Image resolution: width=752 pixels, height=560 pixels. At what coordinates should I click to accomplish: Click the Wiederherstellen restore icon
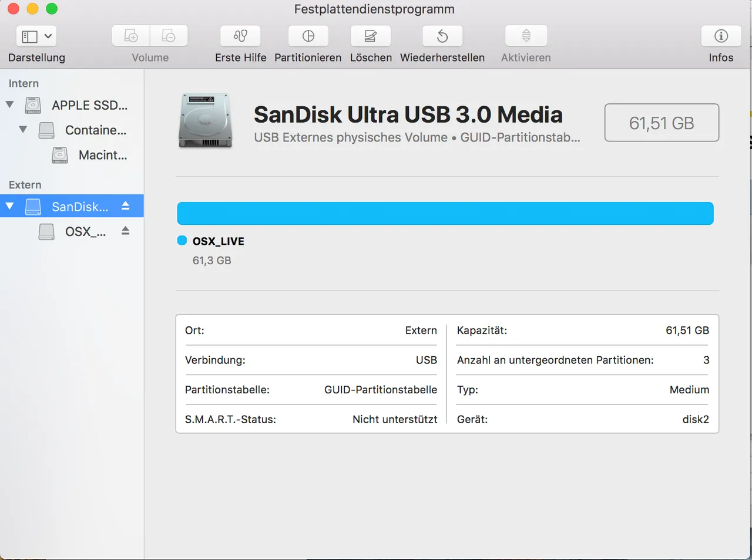[442, 36]
